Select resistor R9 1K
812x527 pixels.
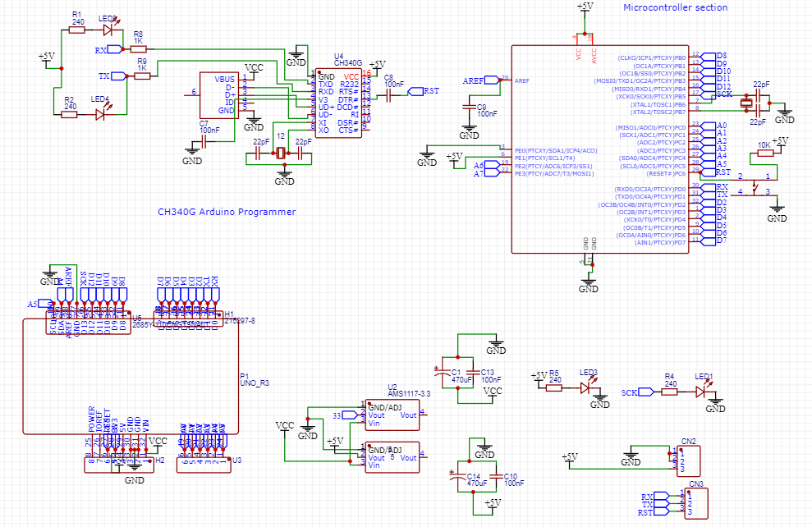tap(142, 76)
